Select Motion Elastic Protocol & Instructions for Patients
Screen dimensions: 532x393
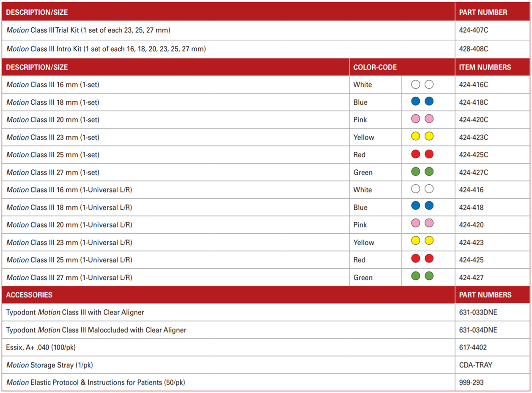pos(96,383)
